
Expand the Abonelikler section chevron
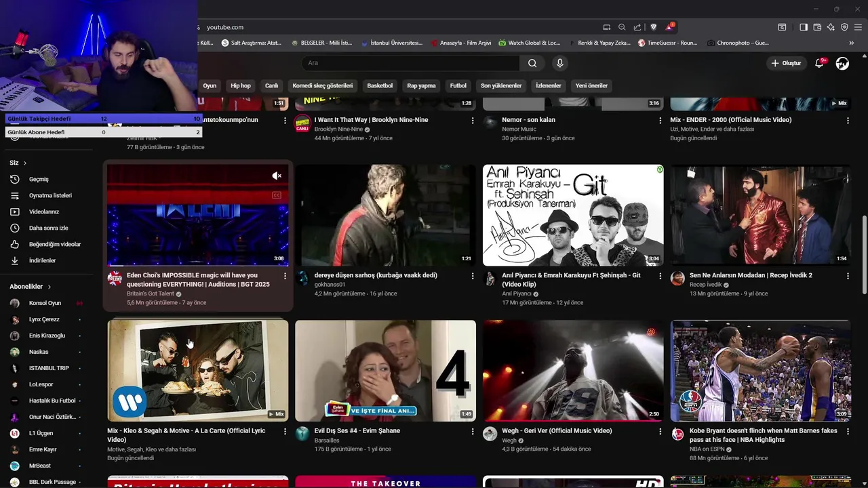pos(50,287)
